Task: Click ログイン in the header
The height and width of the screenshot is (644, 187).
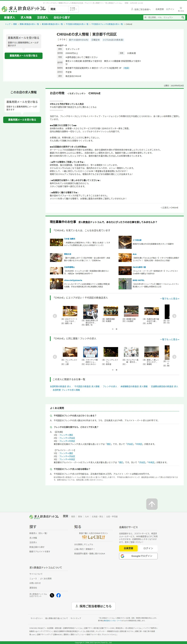Action: point(170,9)
